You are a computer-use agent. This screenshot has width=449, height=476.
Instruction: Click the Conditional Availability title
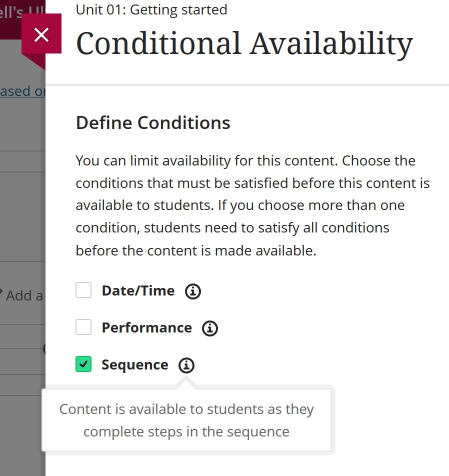coord(244,43)
